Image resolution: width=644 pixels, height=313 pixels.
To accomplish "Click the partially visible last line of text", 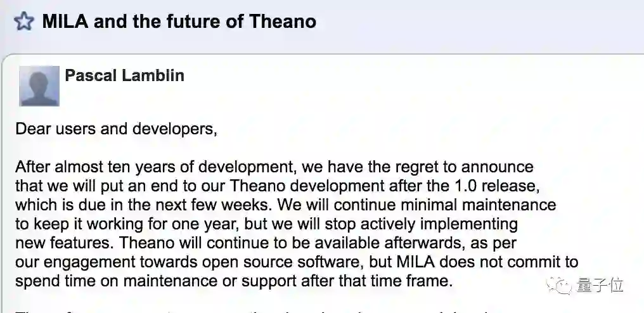I will (254, 310).
